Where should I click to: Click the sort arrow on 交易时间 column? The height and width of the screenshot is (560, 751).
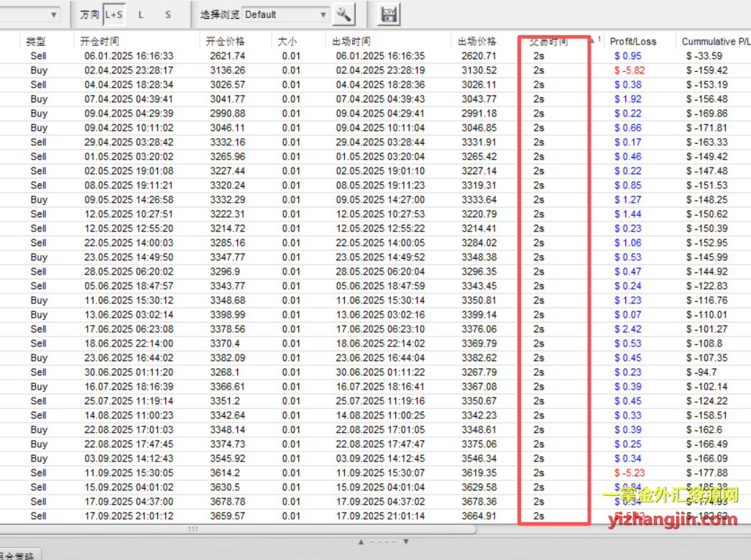(x=592, y=41)
